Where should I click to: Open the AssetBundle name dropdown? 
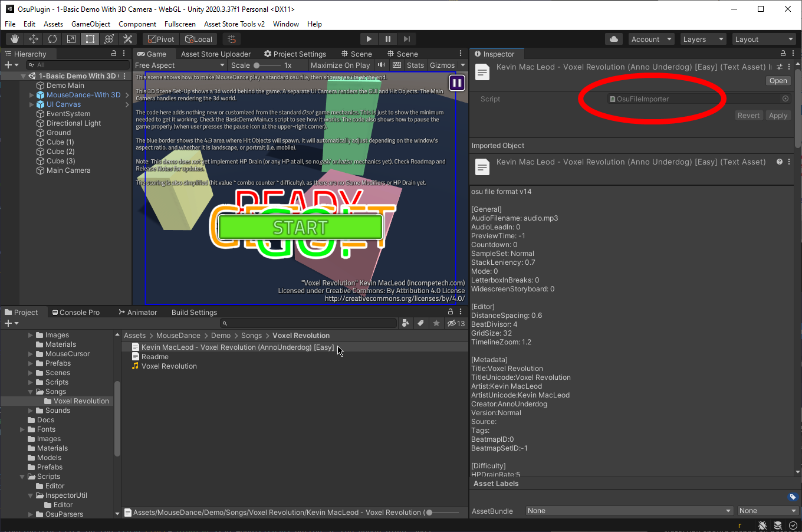629,511
